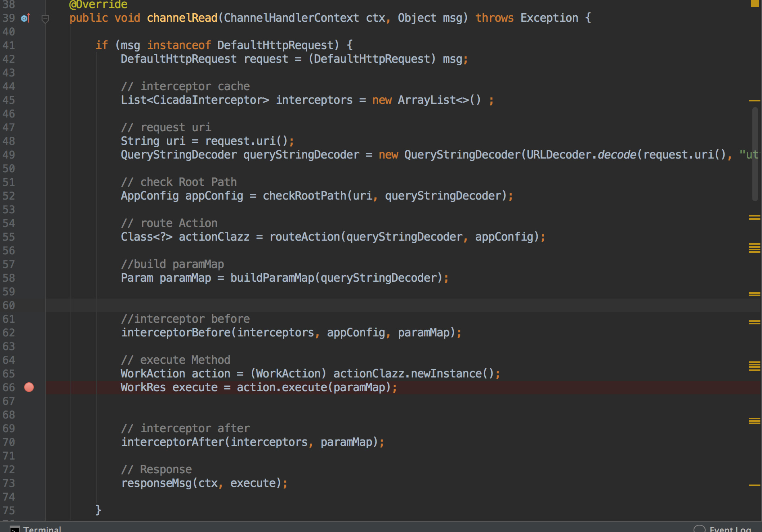Click the 'instanceof' keyword on line 41
This screenshot has height=532, width=762.
pyautogui.click(x=179, y=45)
